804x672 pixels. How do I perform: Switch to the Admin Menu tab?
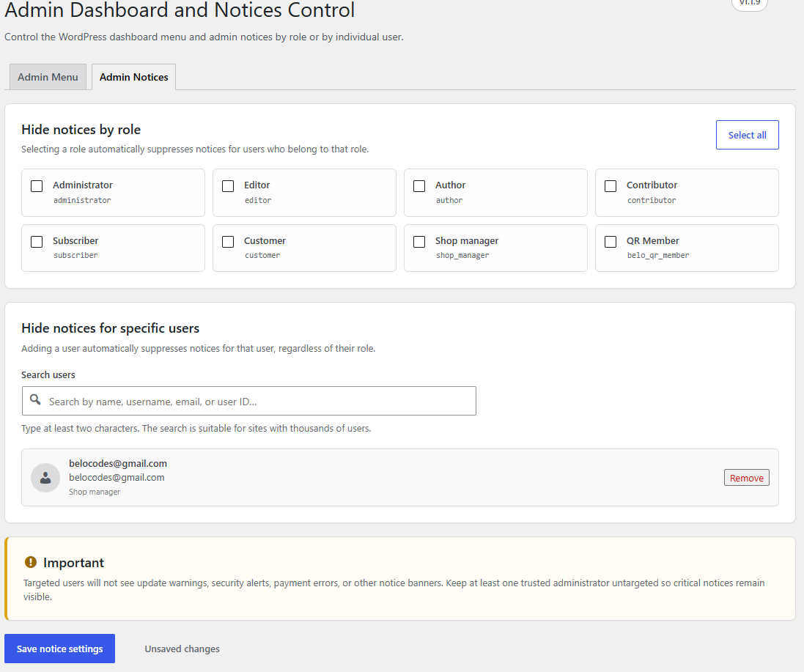(x=48, y=77)
